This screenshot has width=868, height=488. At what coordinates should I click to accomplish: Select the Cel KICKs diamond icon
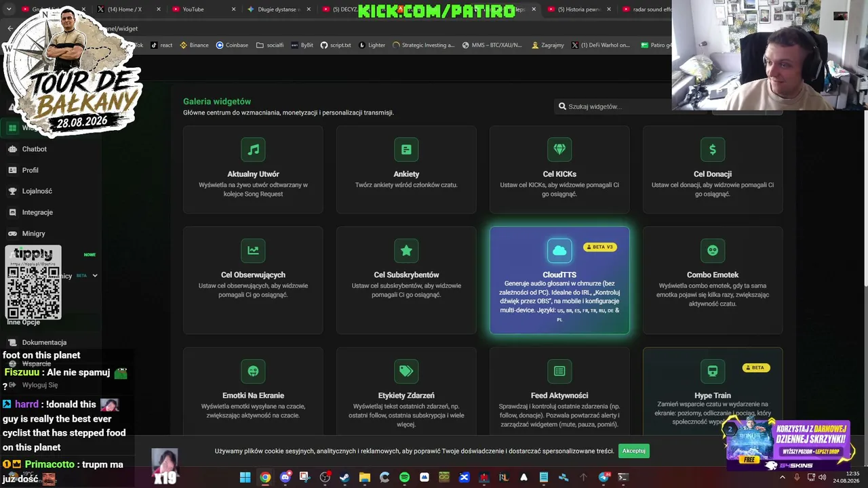pyautogui.click(x=559, y=150)
